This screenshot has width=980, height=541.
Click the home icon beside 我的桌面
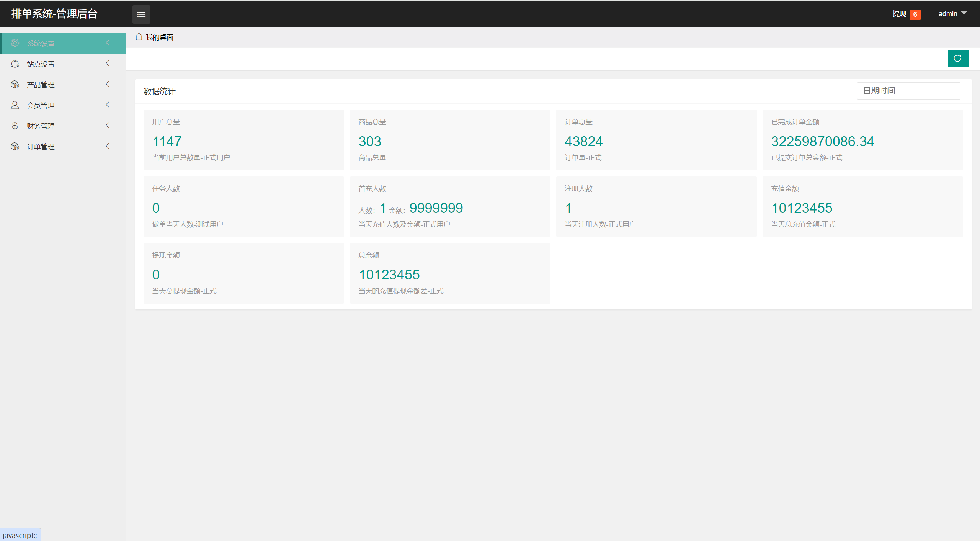click(139, 37)
